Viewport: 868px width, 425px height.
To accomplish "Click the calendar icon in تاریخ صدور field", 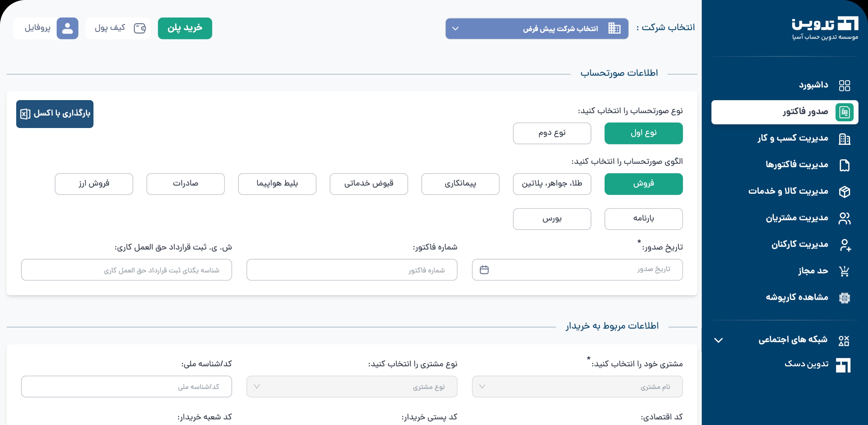I will tap(484, 270).
